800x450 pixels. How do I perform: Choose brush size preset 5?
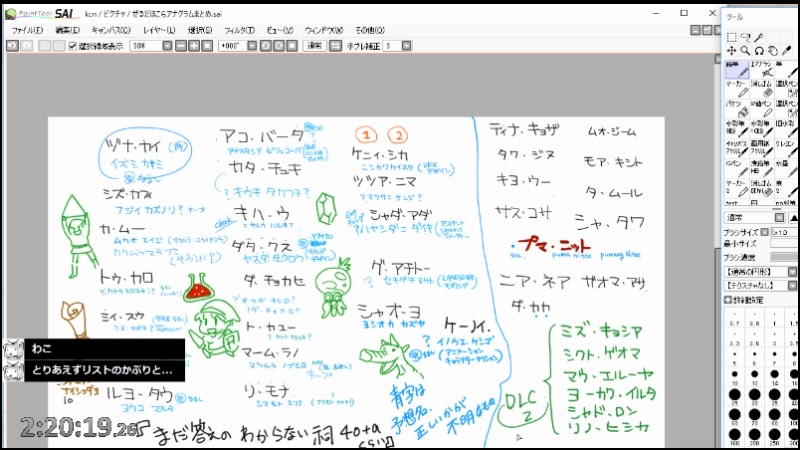[x=735, y=356]
